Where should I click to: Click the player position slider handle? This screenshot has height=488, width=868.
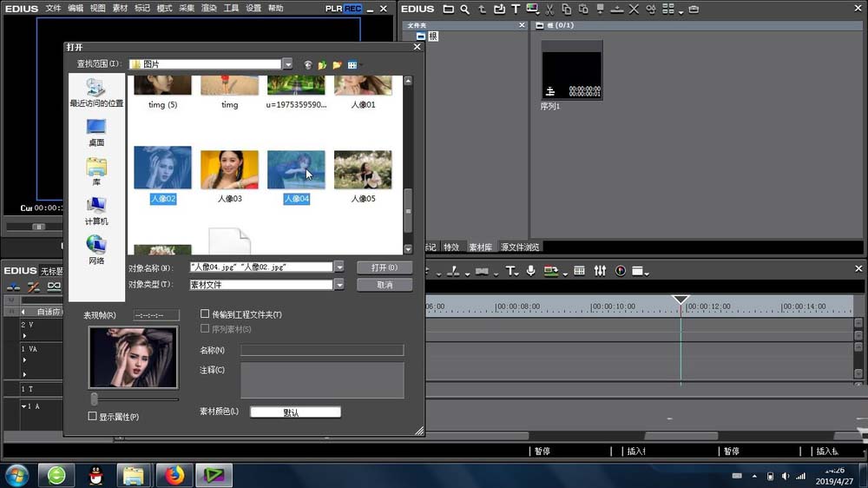click(39, 227)
